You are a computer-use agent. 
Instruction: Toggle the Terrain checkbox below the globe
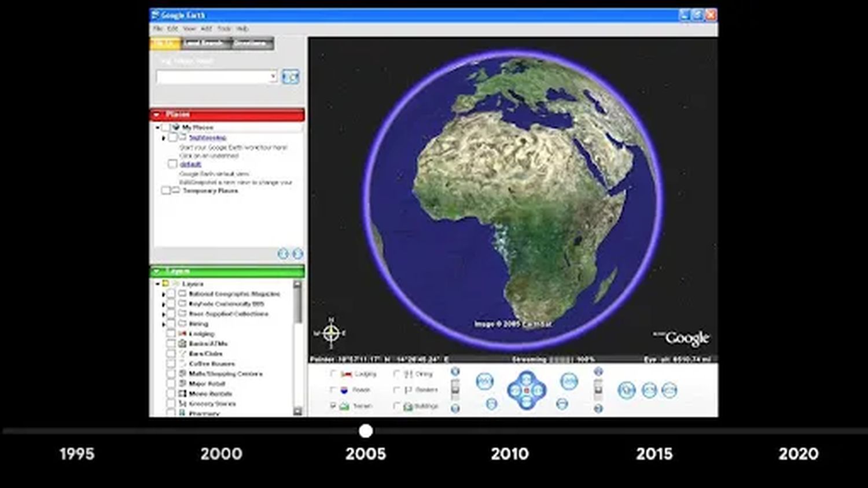tap(333, 406)
